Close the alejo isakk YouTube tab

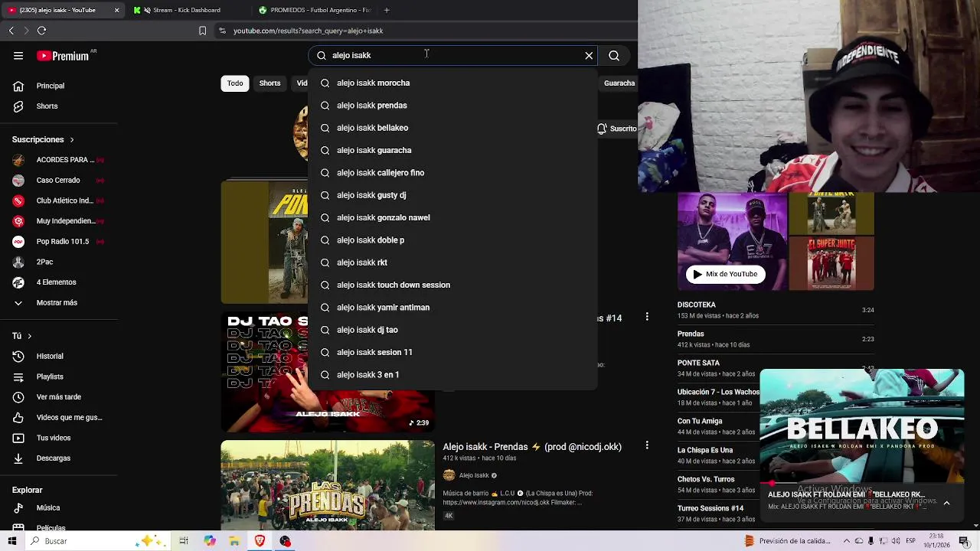[116, 10]
